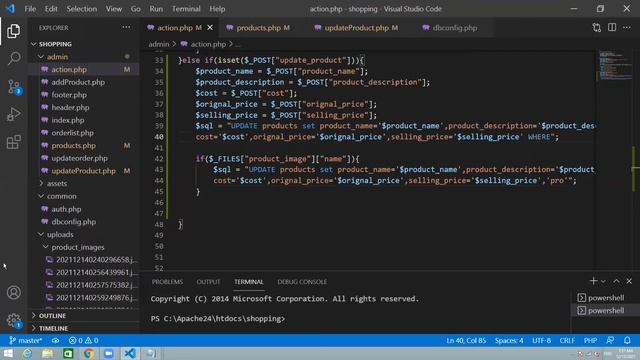Click the master branch status indicator

click(x=26, y=340)
